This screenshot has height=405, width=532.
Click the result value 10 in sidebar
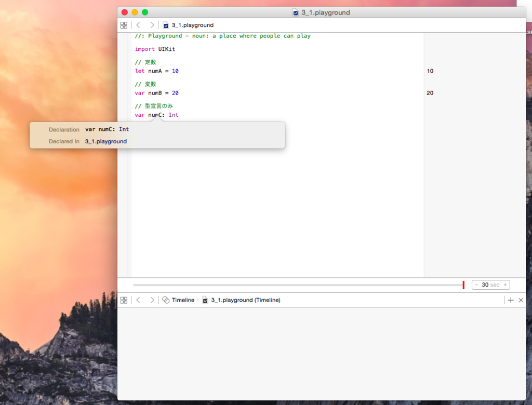point(430,71)
